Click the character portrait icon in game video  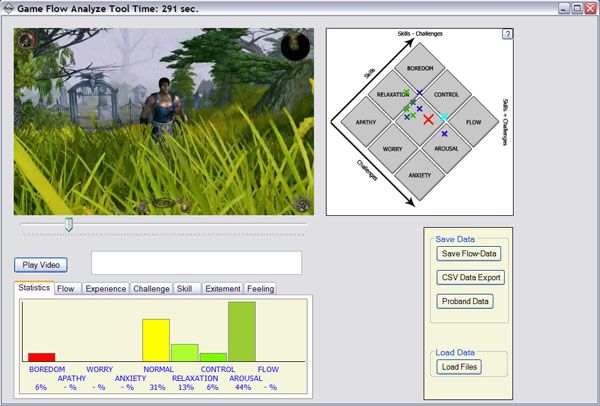26,39
